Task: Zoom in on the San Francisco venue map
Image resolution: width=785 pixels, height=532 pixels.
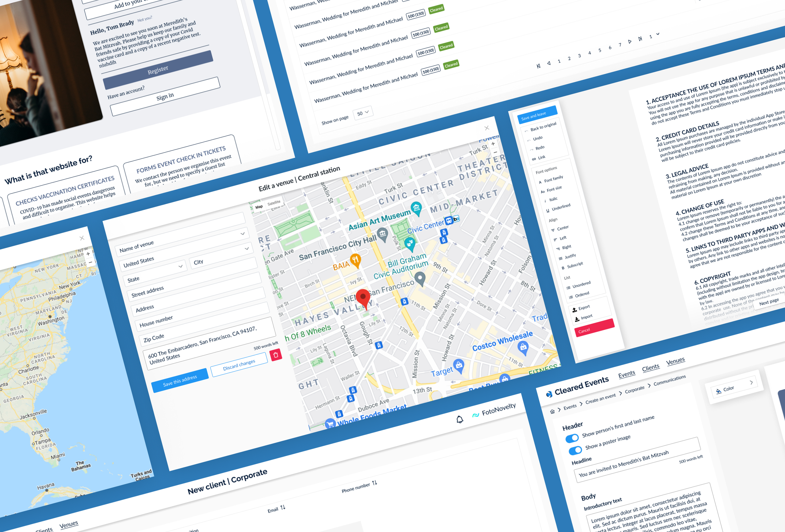Action: click(493, 144)
